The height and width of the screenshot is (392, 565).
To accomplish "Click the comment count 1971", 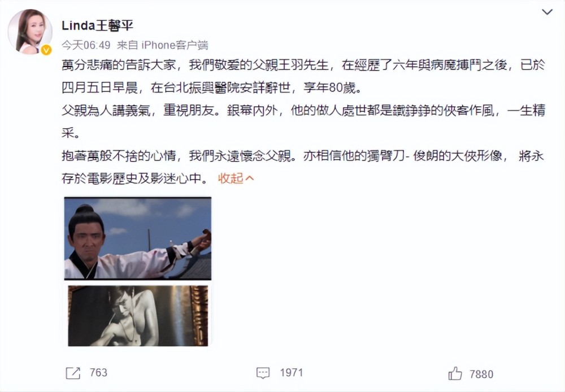I will coord(292,373).
